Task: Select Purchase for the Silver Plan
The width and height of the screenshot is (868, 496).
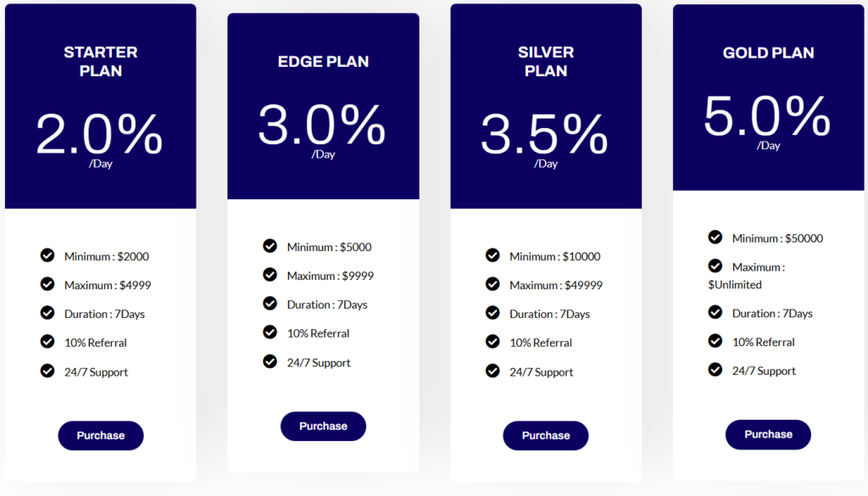Action: pyautogui.click(x=546, y=436)
